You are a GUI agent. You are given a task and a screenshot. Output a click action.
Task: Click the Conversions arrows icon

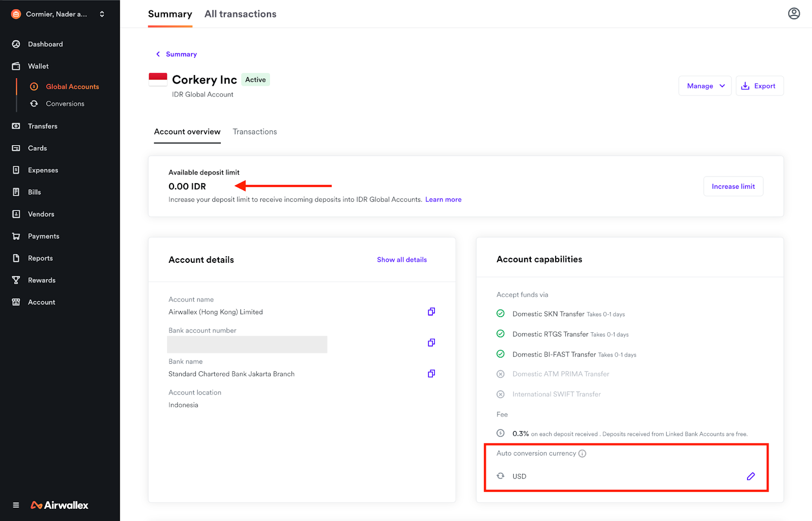[34, 103]
